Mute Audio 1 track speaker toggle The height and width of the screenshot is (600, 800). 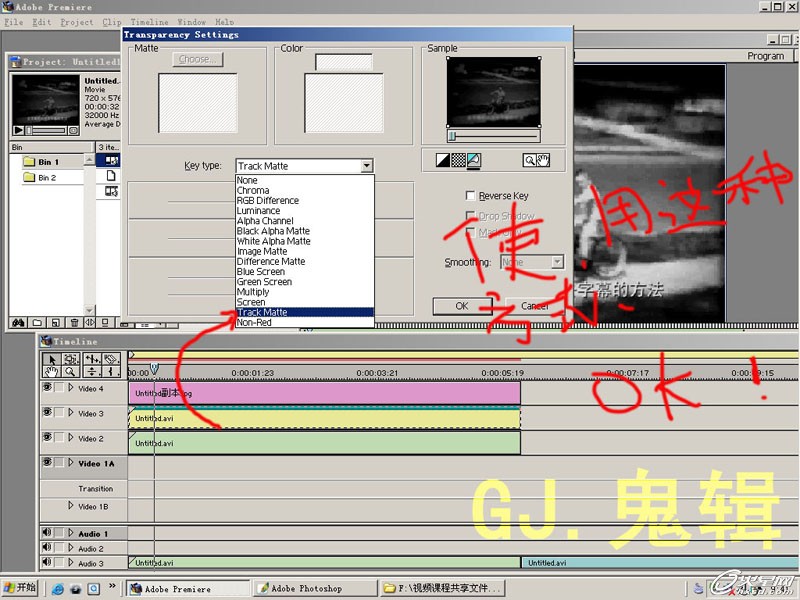[x=47, y=533]
